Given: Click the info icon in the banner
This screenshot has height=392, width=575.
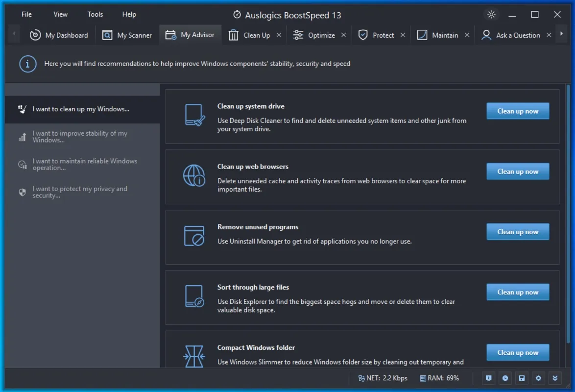Looking at the screenshot, I should [x=27, y=64].
